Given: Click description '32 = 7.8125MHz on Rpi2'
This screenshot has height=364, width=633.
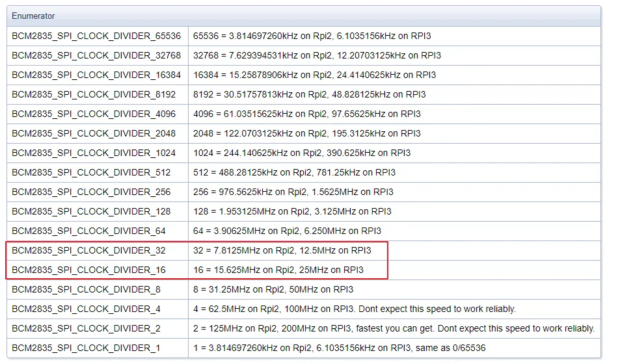Looking at the screenshot, I should pos(282,251).
